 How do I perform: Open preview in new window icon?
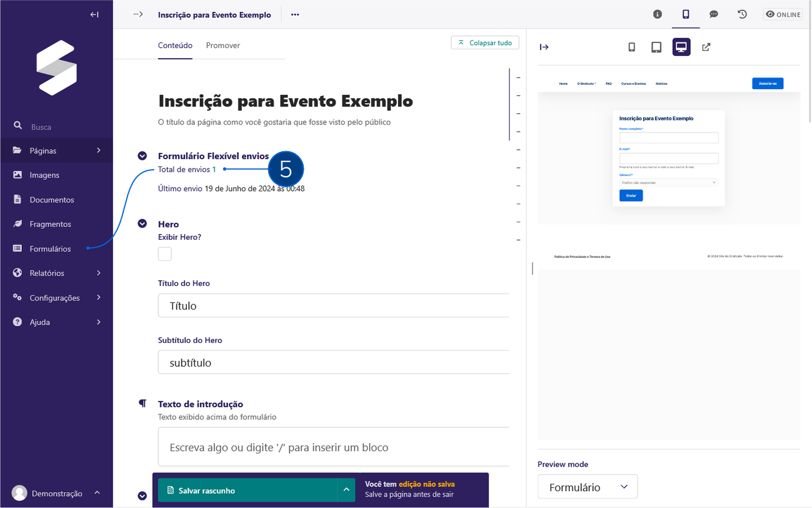click(x=706, y=47)
